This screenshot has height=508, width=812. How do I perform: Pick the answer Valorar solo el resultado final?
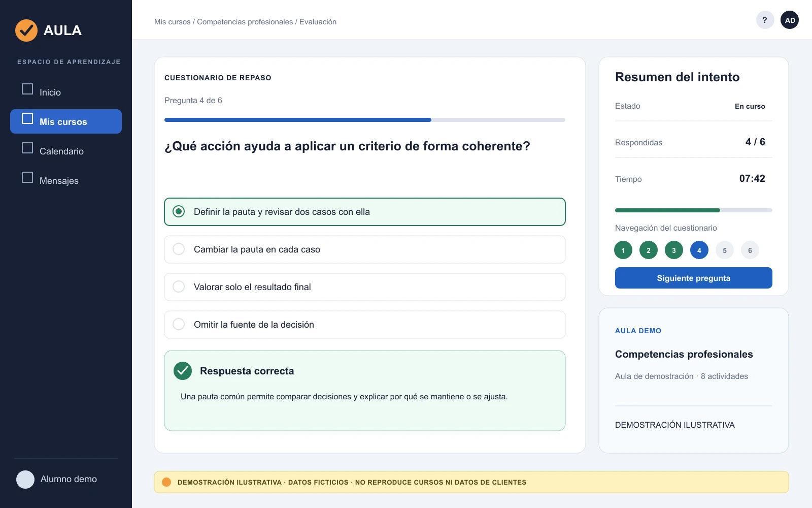[x=365, y=287]
